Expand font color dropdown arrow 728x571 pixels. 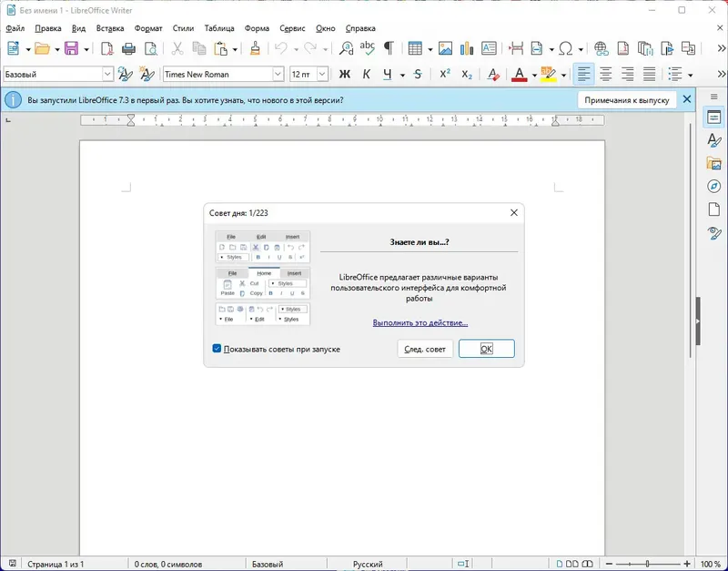(x=534, y=75)
